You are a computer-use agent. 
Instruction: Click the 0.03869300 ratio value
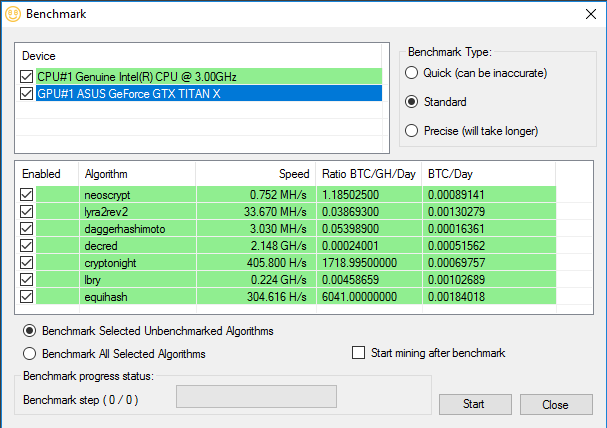click(x=350, y=212)
